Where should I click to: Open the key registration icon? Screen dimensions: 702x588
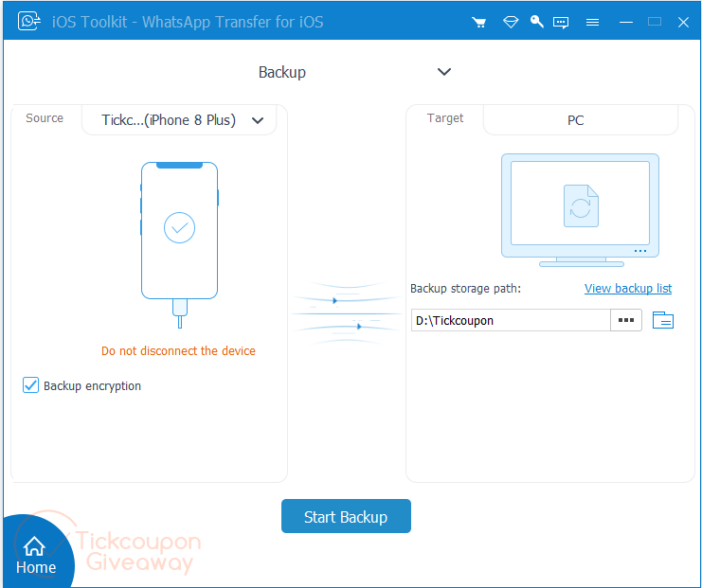tap(536, 22)
